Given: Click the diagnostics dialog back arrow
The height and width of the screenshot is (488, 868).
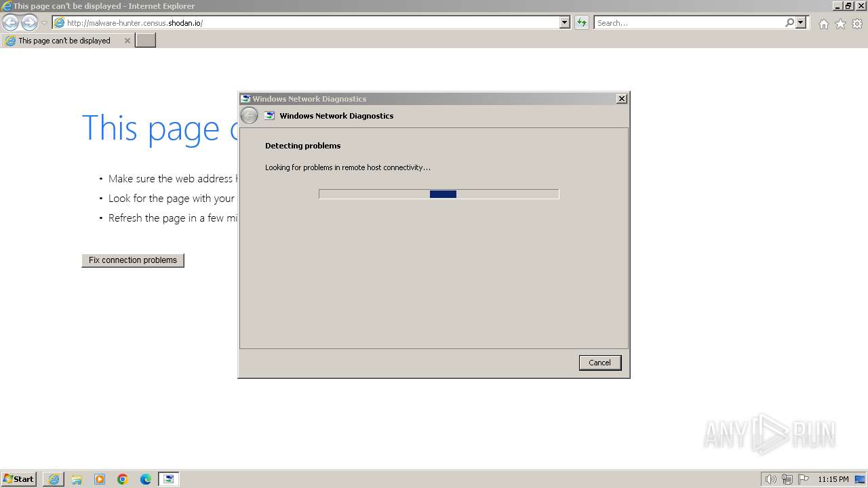Looking at the screenshot, I should point(250,116).
